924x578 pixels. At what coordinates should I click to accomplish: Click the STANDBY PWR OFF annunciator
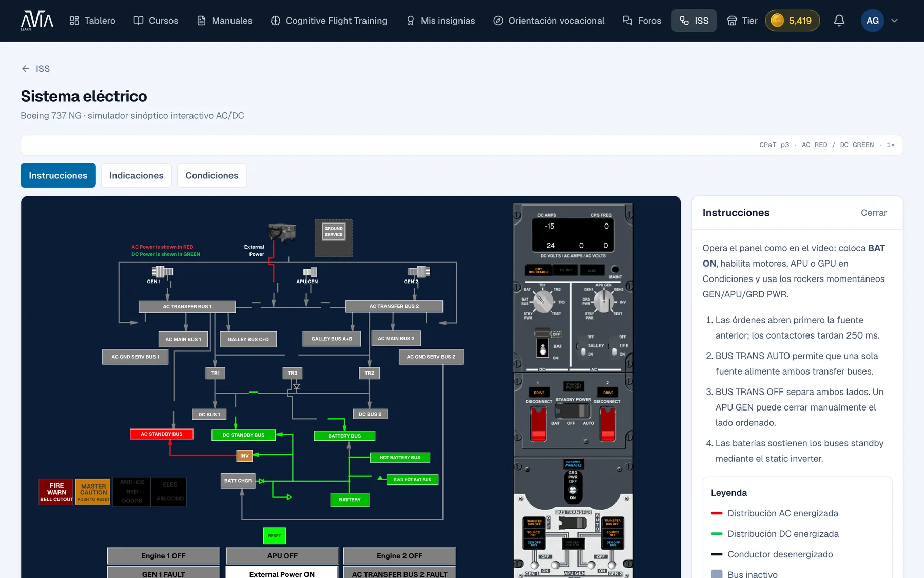[x=573, y=386]
